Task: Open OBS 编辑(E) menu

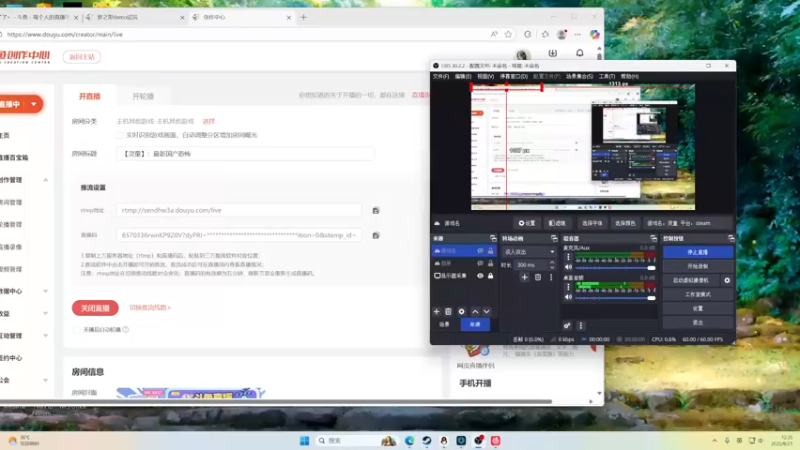Action: coord(463,77)
